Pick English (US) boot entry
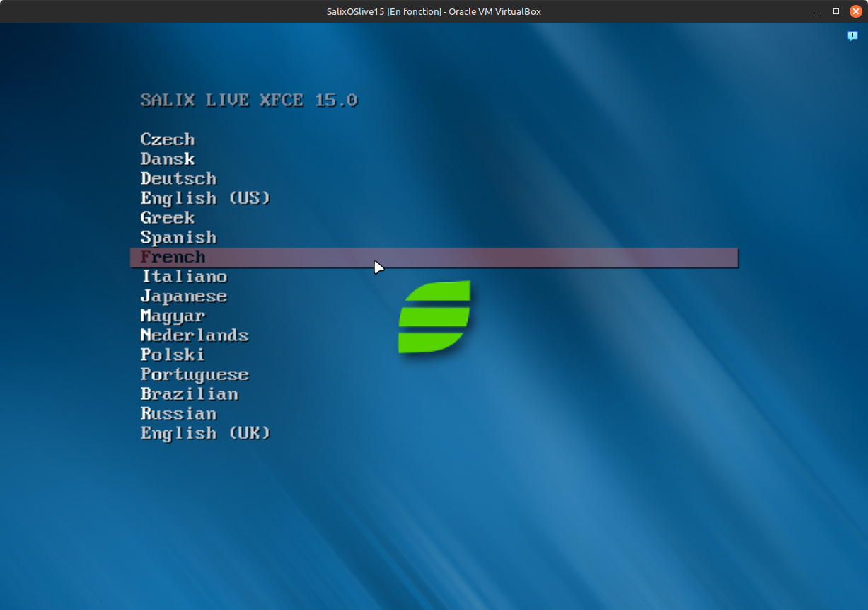 [205, 198]
